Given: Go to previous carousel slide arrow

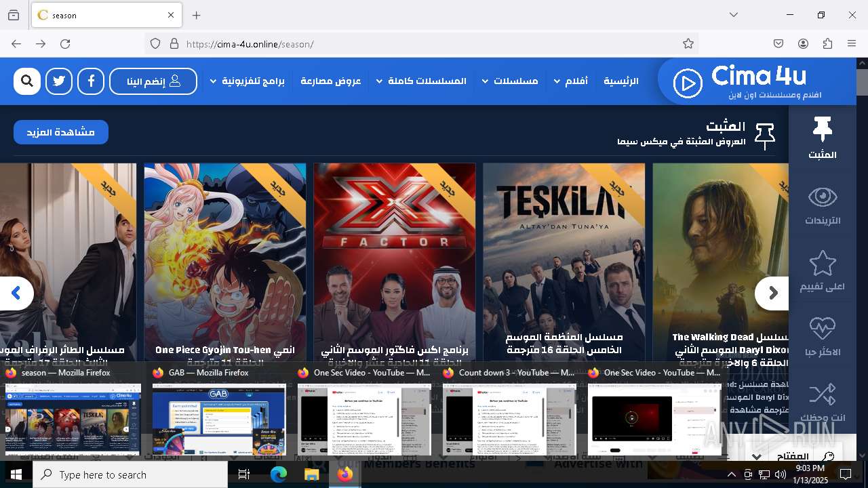Looking at the screenshot, I should tap(16, 293).
